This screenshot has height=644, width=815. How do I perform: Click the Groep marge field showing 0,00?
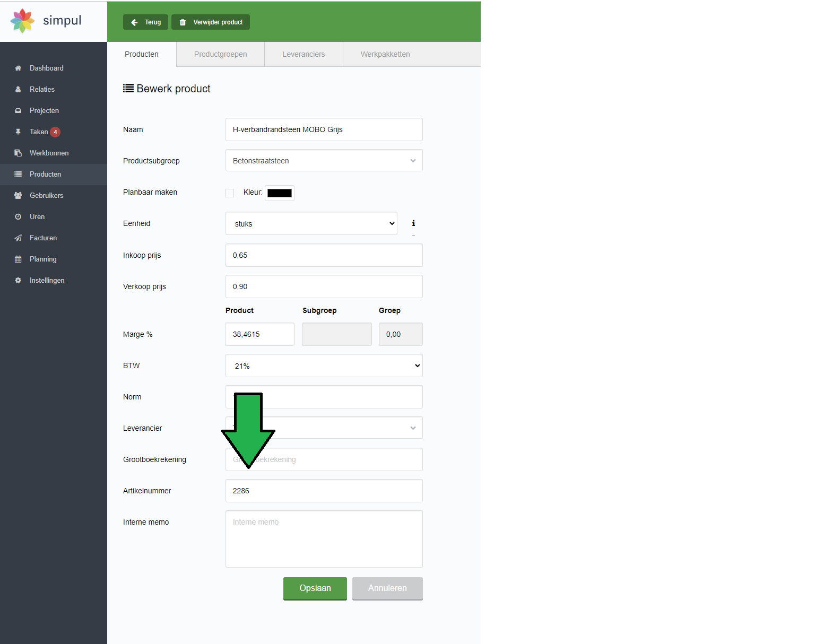[401, 334]
